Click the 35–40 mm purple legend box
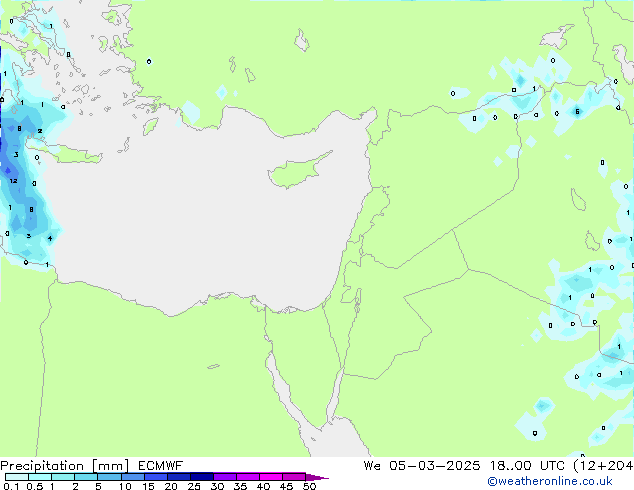The image size is (634, 490). click(x=248, y=477)
